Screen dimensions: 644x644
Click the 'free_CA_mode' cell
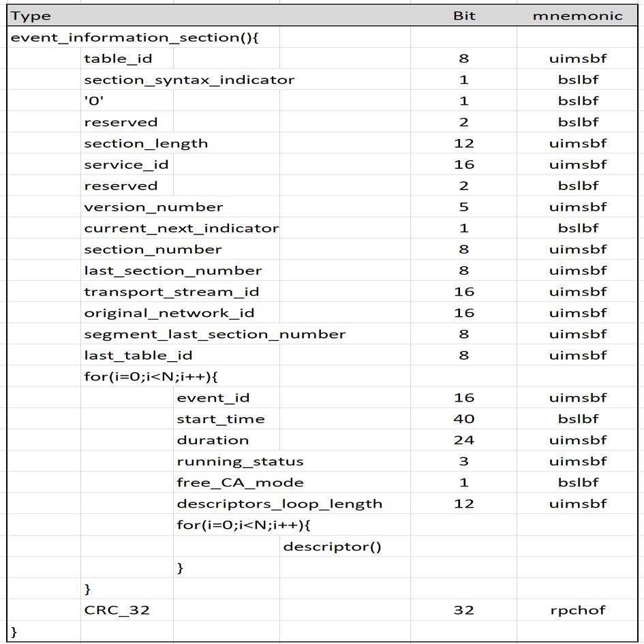[x=241, y=483]
